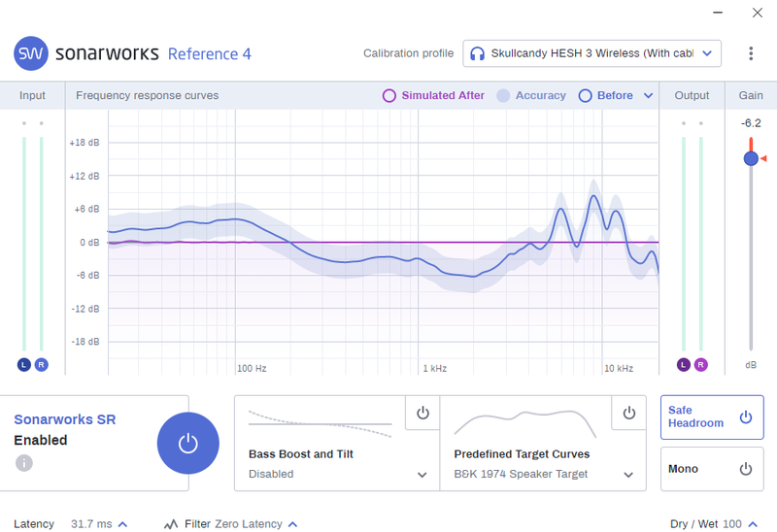Toggle the Accuracy curve display
The width and height of the screenshot is (777, 532).
pos(531,95)
